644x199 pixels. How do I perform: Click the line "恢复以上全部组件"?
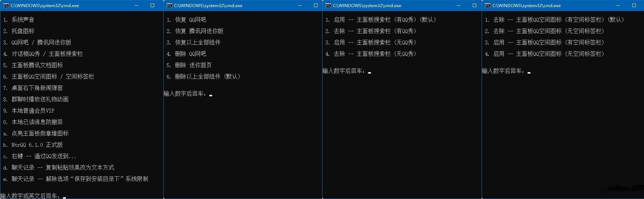coord(198,43)
